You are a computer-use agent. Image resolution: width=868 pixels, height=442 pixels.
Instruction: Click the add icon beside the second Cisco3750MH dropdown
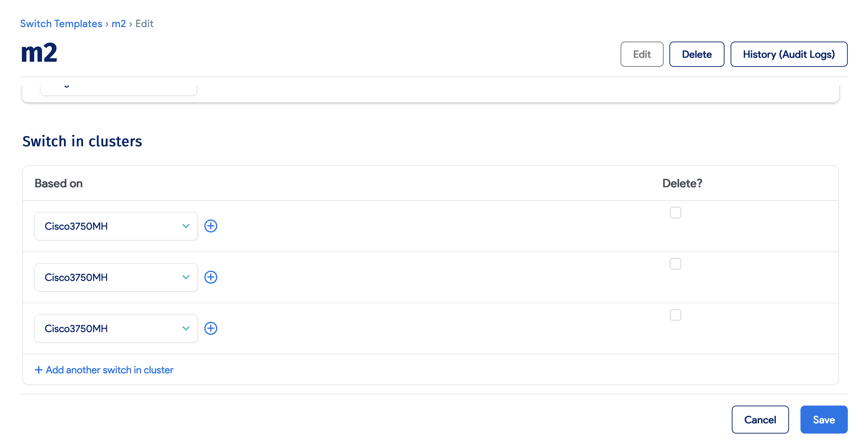211,277
